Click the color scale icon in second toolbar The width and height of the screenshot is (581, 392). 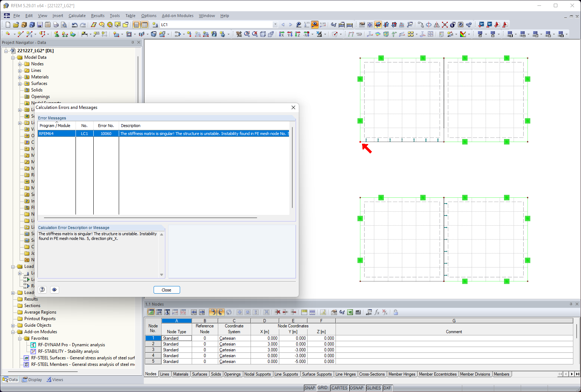tap(463, 34)
